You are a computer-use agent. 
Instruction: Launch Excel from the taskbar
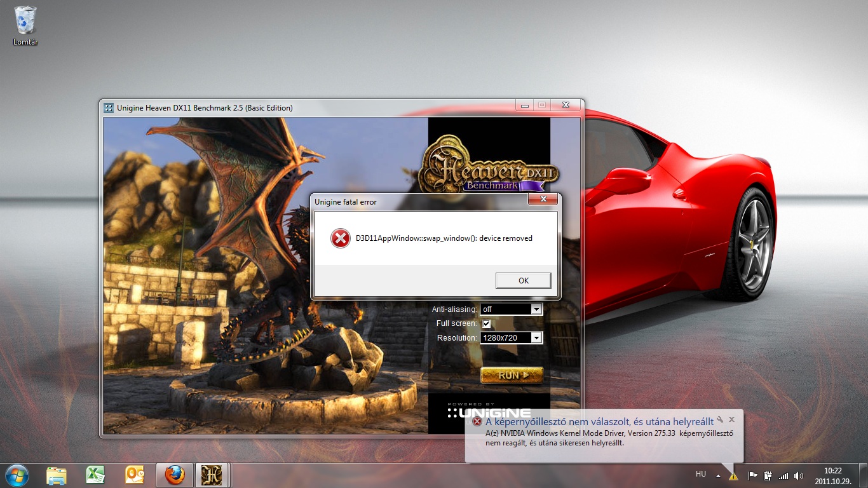click(95, 475)
